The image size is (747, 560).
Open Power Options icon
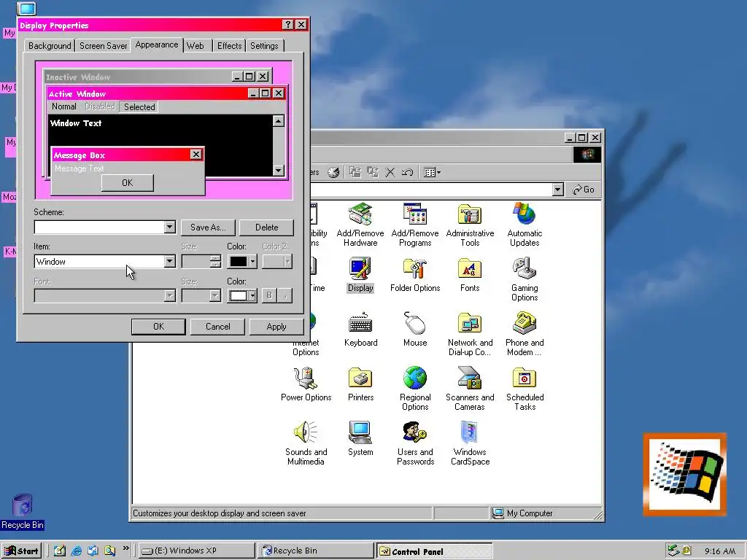pyautogui.click(x=306, y=384)
